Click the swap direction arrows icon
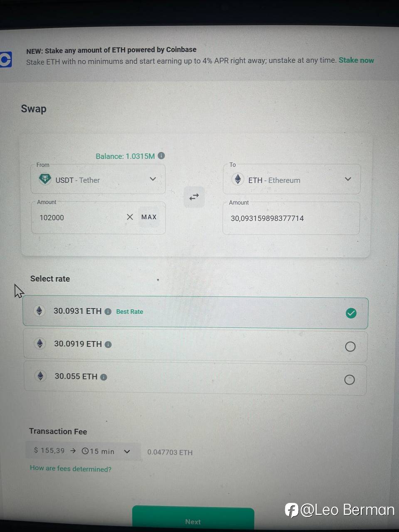 click(194, 197)
